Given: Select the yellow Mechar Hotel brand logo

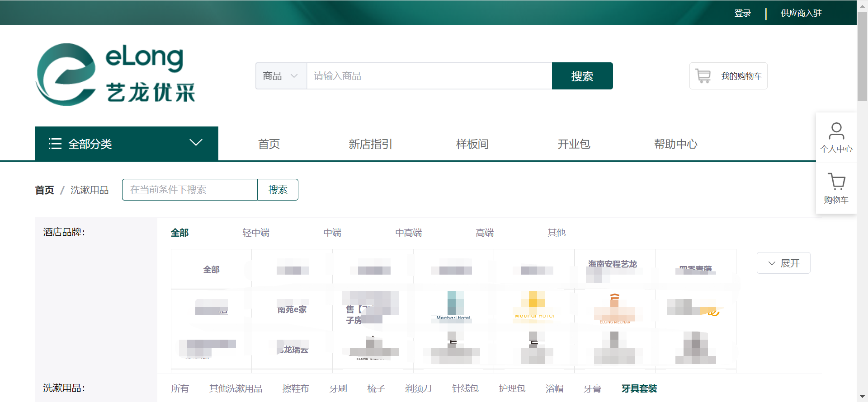Looking at the screenshot, I should (534, 309).
